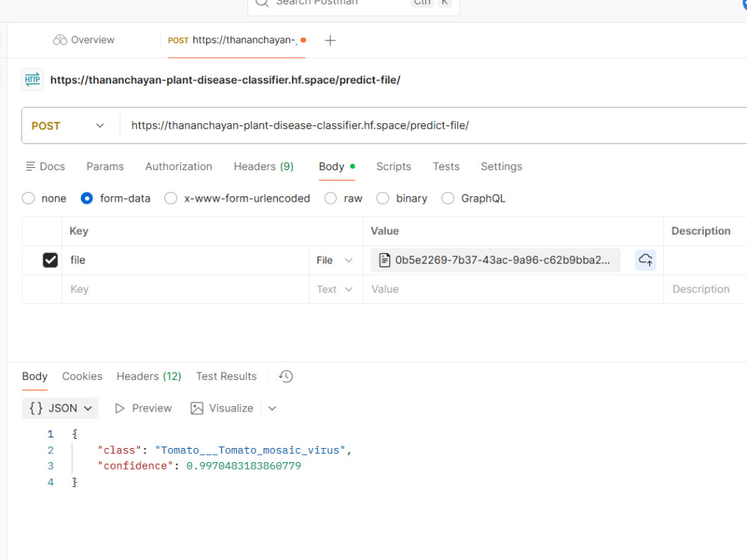Open the POST method dropdown
This screenshot has height=560, width=747.
pos(68,125)
